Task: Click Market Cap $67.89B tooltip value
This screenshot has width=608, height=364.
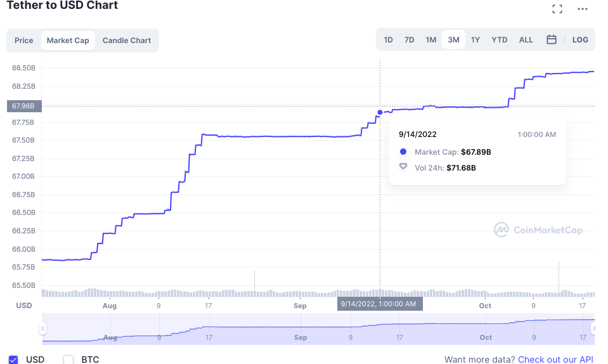Action: 475,152
